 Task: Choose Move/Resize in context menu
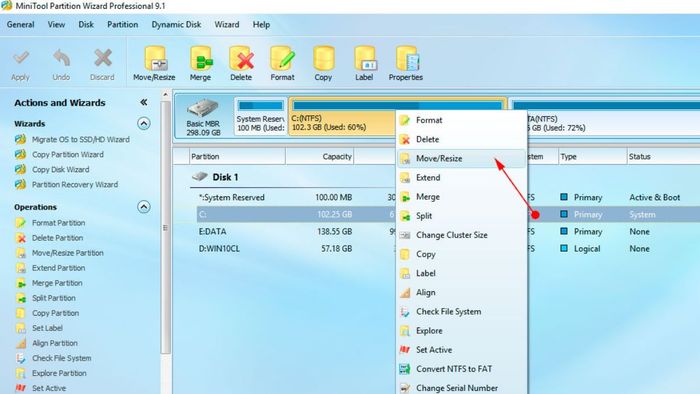click(x=461, y=158)
